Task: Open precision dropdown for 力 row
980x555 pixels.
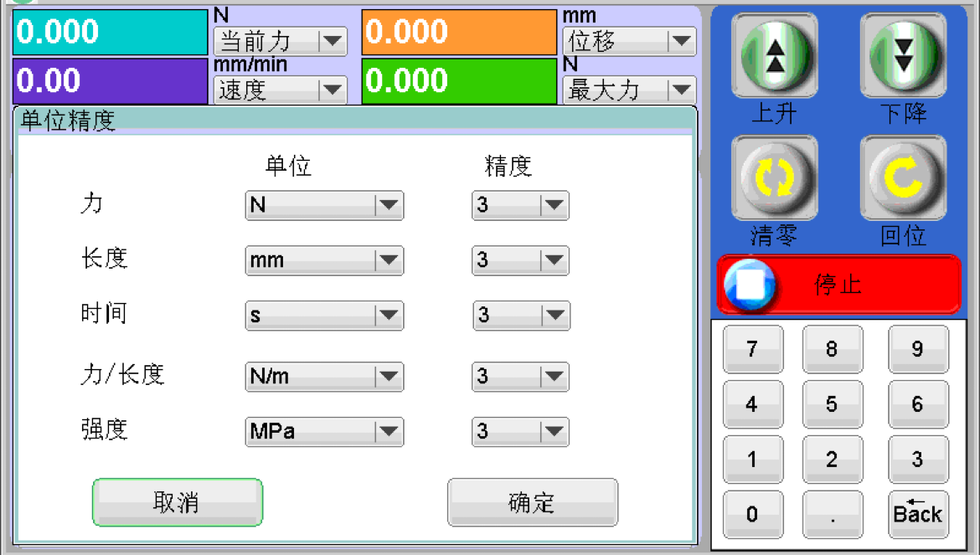Action: click(x=520, y=205)
